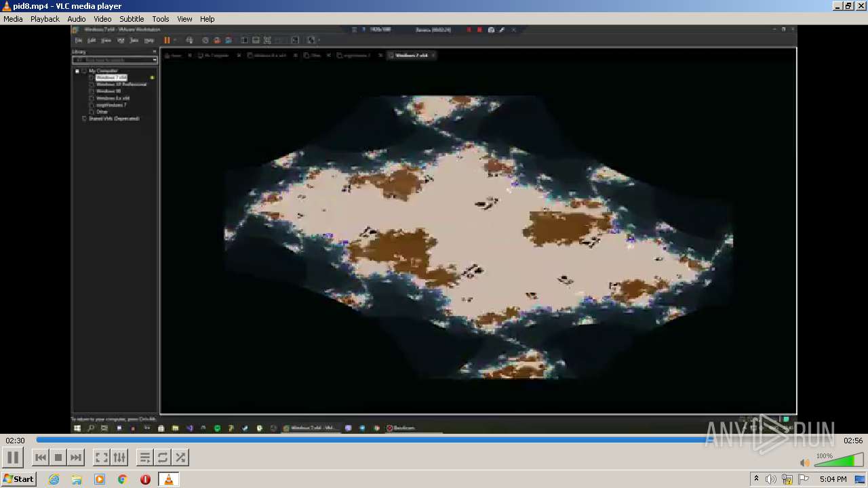Open the Media menu

click(x=13, y=19)
